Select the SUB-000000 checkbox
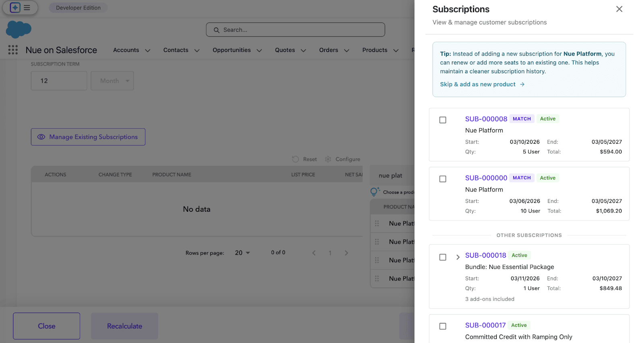This screenshot has width=644, height=343. [x=443, y=179]
